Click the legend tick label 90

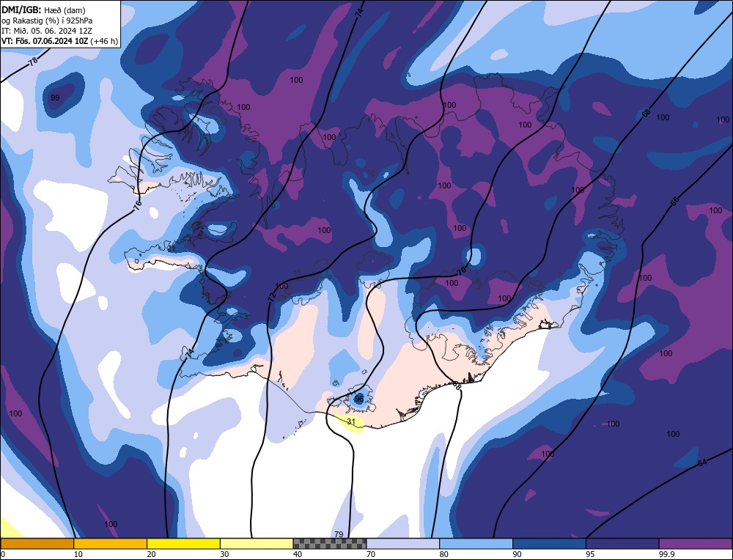coord(517,554)
